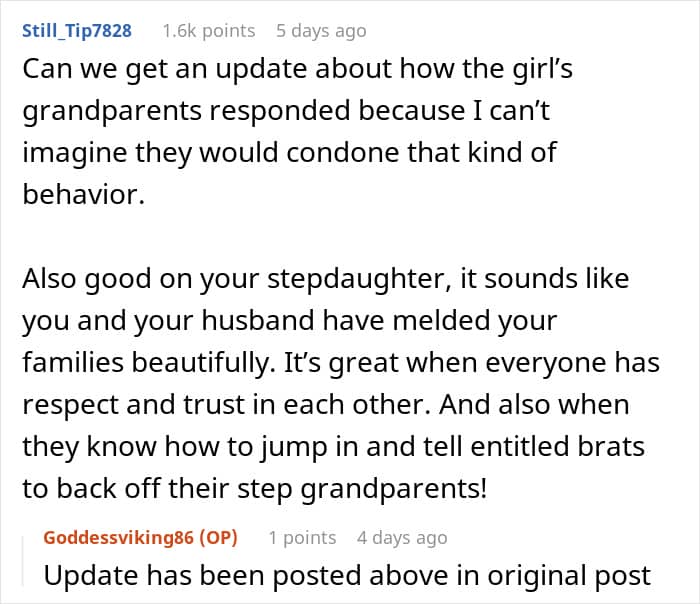Collapse reply using the vertical thread line
This screenshot has height=604, width=700.
(23, 561)
